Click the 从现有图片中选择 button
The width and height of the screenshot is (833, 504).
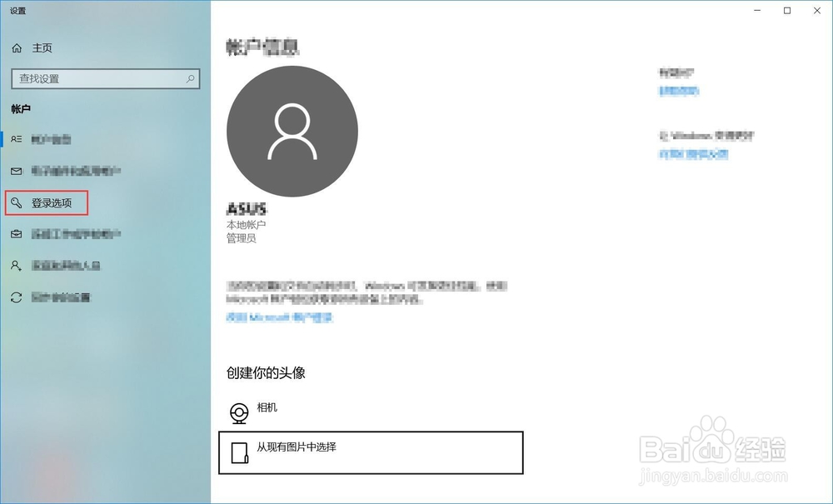coord(371,452)
